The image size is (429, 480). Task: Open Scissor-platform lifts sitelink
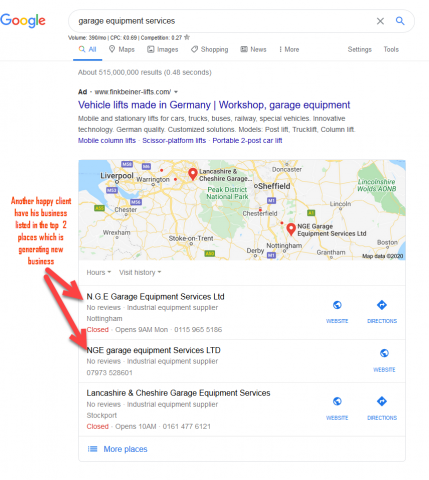(x=174, y=141)
